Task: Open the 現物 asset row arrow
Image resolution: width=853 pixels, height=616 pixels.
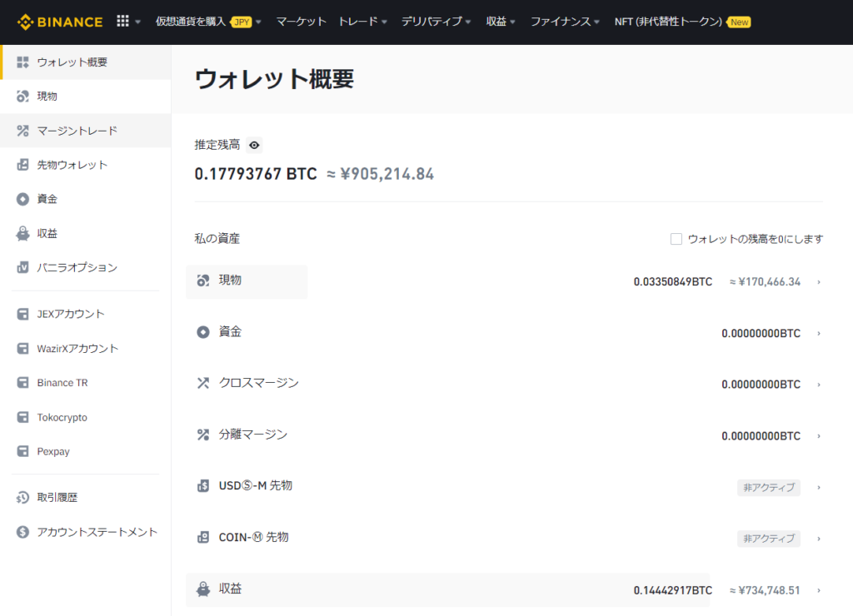Action: pyautogui.click(x=819, y=282)
